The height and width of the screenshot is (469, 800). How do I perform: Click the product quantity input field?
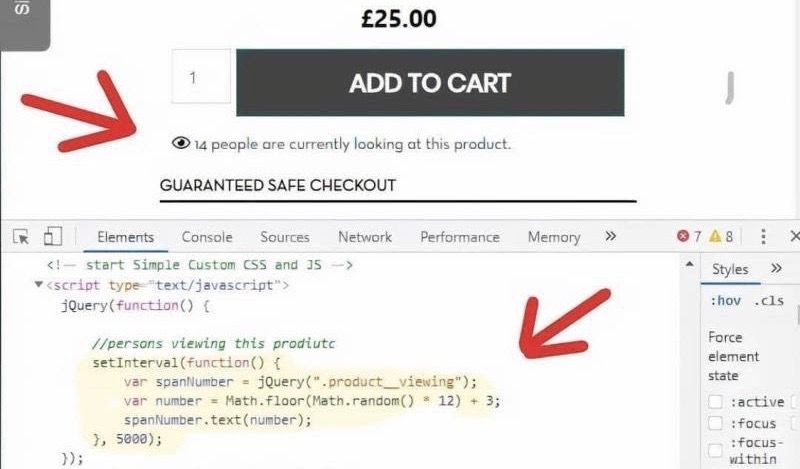tap(201, 76)
